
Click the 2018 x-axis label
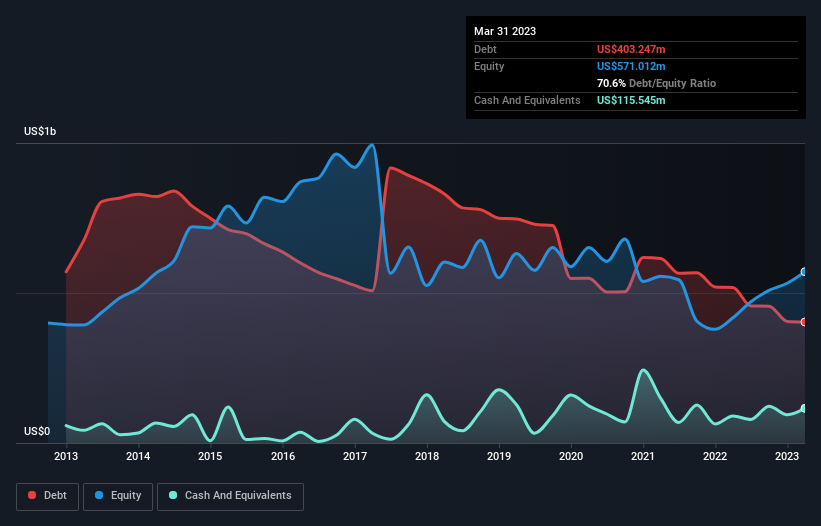(x=427, y=456)
